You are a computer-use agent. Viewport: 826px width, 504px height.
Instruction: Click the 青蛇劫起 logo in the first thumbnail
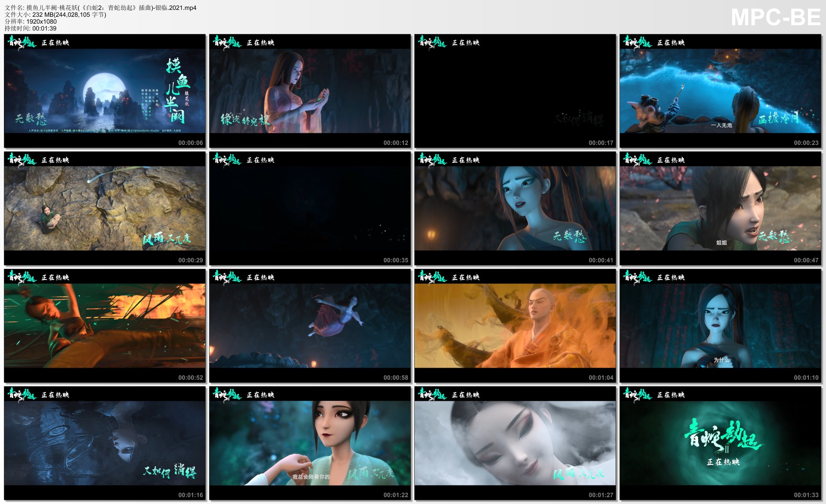click(x=22, y=42)
